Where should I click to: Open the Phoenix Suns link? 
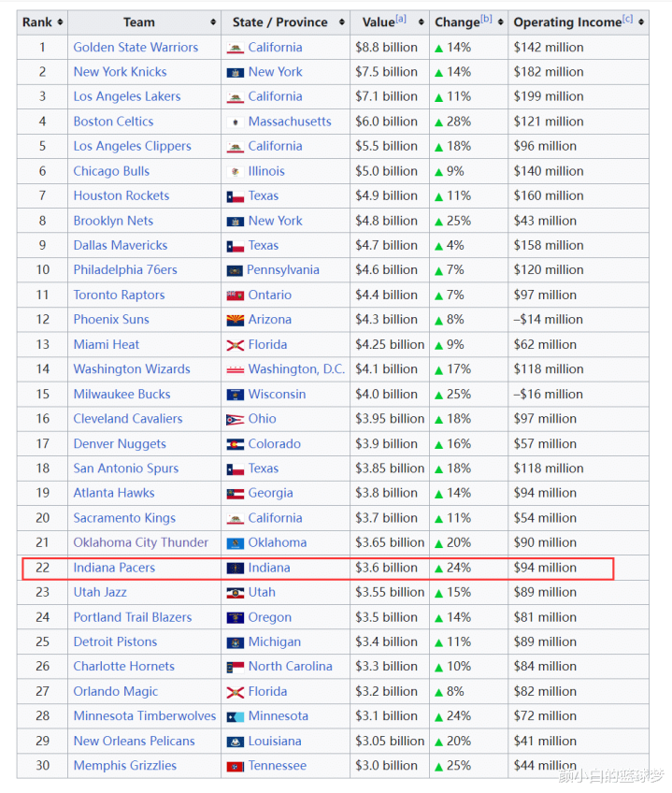coord(111,320)
